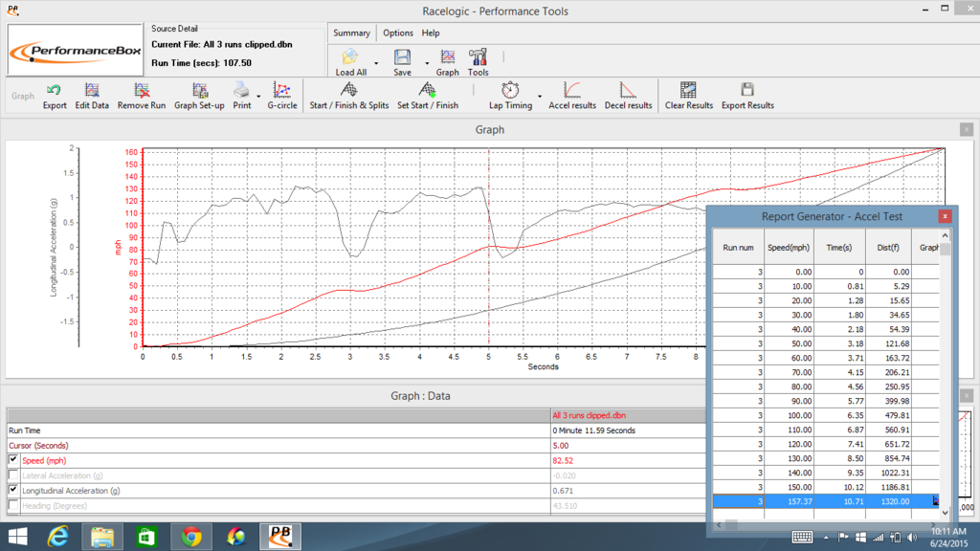980x551 pixels.
Task: Enable Lateral Acceleration (g) checkbox
Action: click(13, 474)
